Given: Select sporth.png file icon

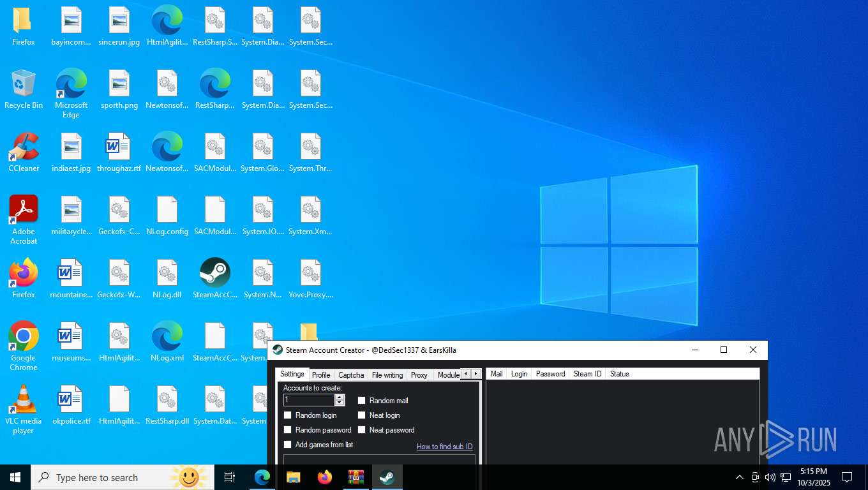Looking at the screenshot, I should pyautogui.click(x=119, y=90).
